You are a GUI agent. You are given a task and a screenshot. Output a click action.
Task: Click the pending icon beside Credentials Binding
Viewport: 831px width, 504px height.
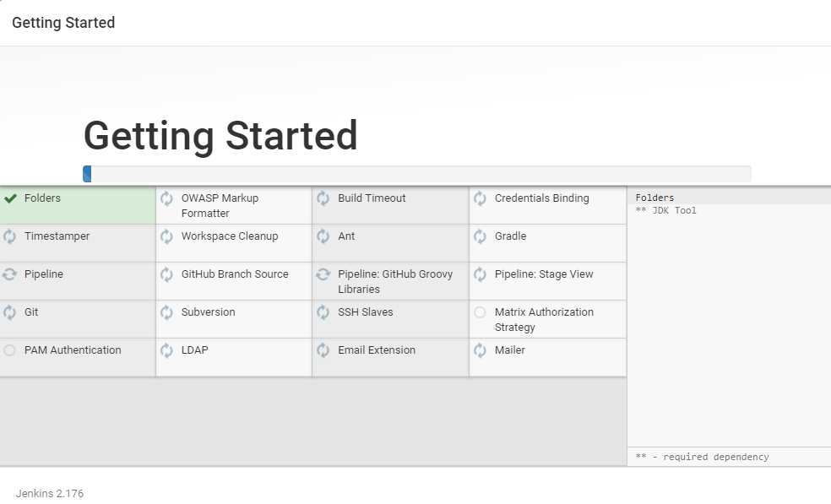point(480,198)
